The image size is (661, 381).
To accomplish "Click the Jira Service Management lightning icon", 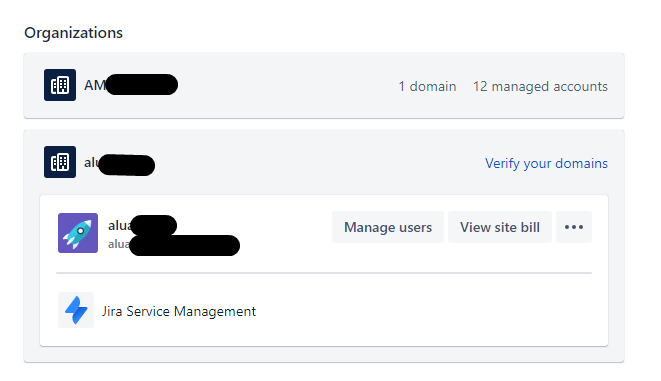I will 76,310.
